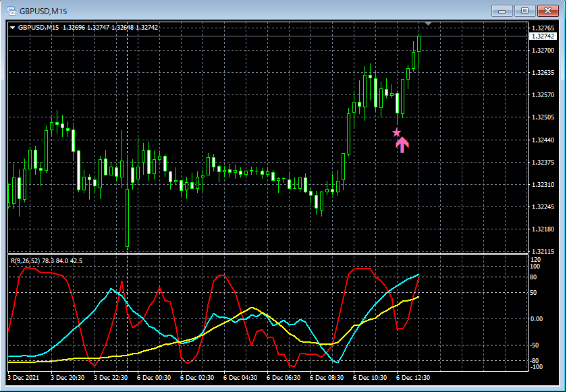
Task: Click the 3 Dec 22:30 time label
Action: pos(111,378)
